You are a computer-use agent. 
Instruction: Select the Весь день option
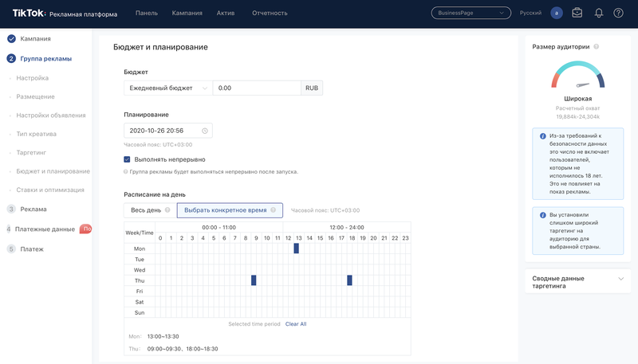click(x=146, y=210)
